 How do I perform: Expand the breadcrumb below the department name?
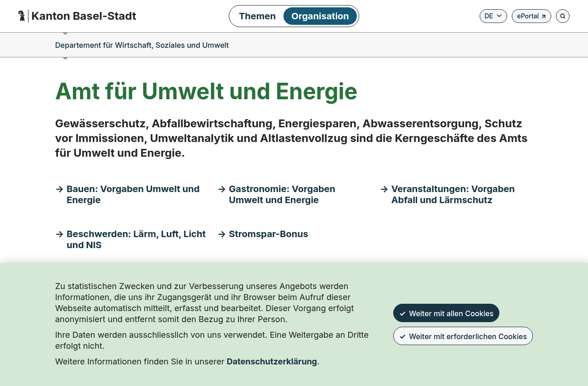(65, 57)
